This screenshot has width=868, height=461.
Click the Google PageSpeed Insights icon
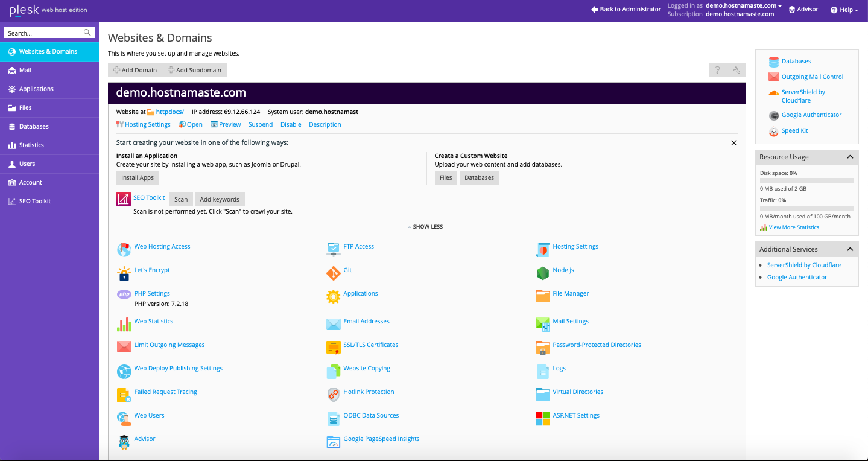point(334,442)
